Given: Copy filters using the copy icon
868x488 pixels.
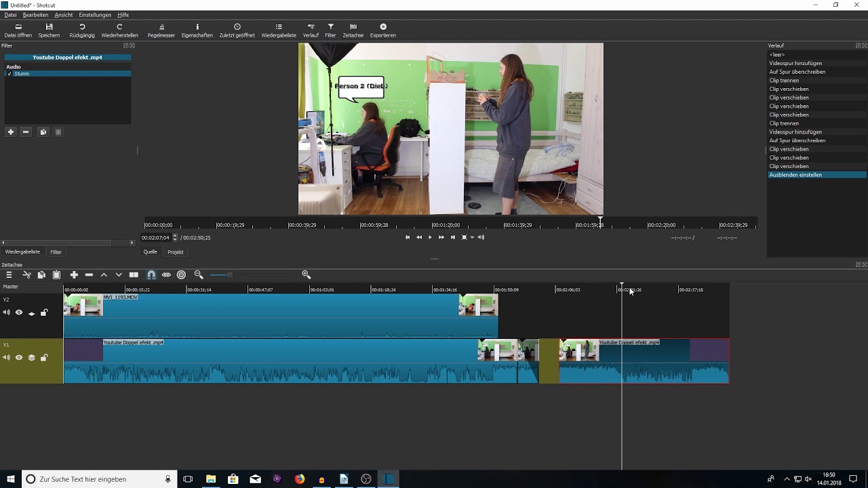Looking at the screenshot, I should (x=43, y=132).
